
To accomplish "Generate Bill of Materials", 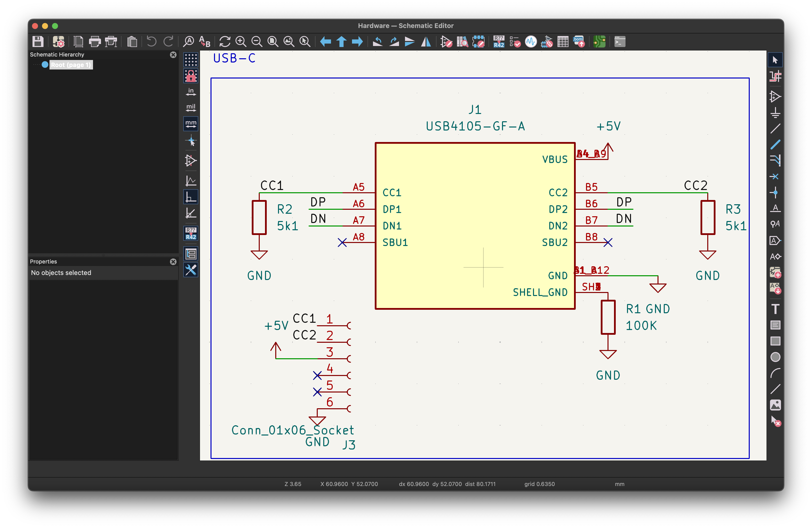I will click(579, 41).
